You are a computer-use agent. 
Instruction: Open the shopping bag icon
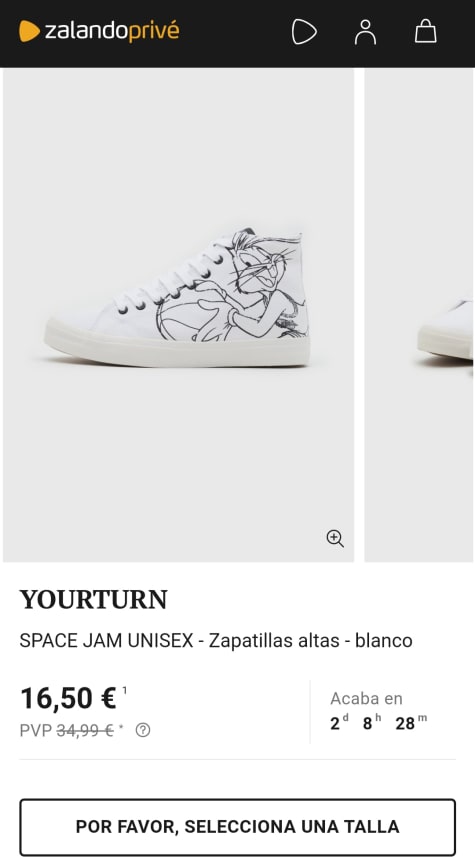tap(425, 31)
